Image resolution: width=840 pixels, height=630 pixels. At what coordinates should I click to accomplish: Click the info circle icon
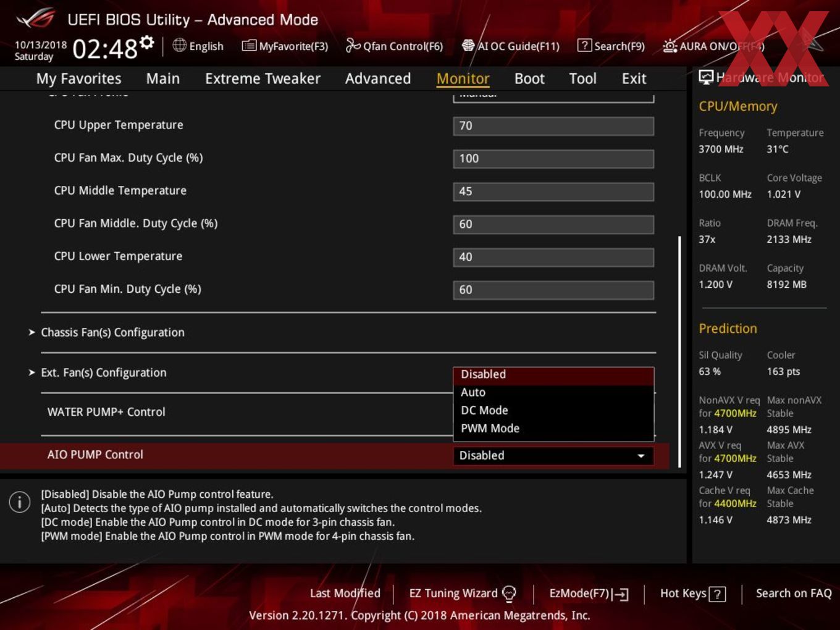point(20,502)
